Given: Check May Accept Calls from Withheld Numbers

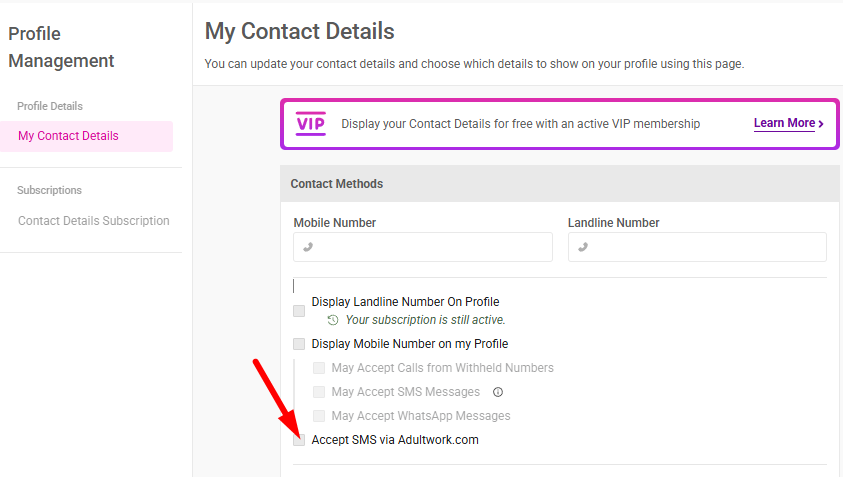Looking at the screenshot, I should tap(319, 368).
